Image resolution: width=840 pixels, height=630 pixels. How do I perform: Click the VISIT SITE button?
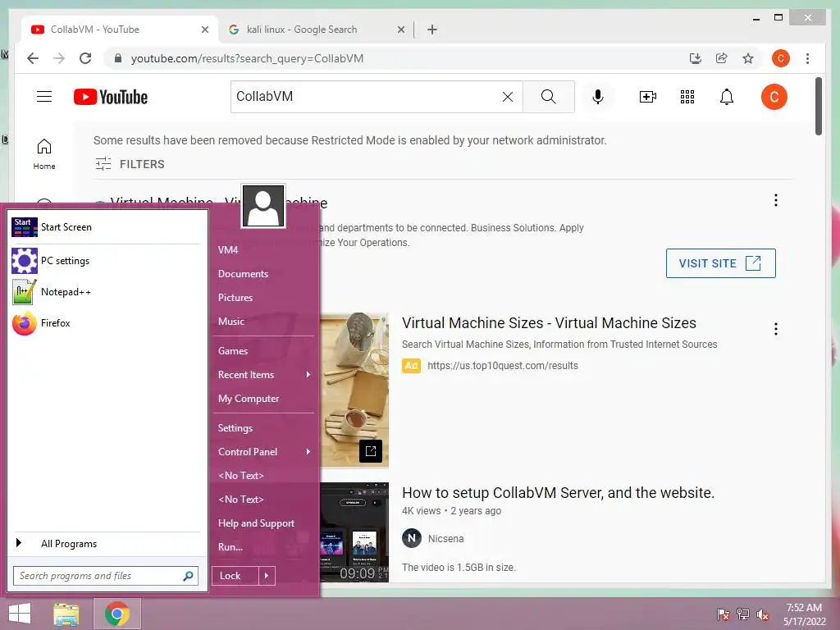coord(720,263)
